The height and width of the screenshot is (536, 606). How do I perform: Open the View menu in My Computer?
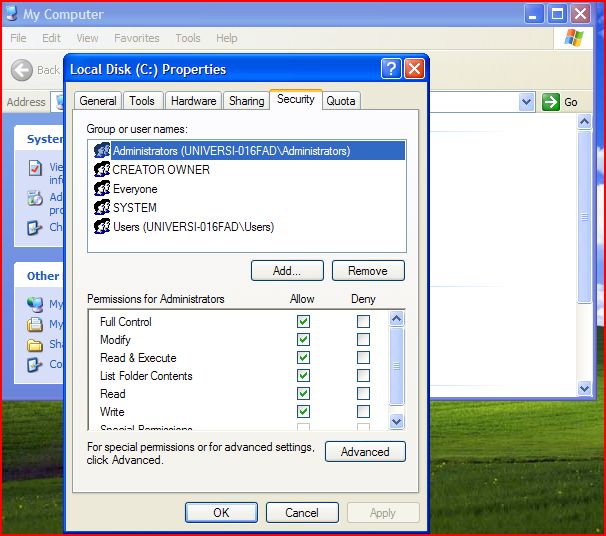pos(87,38)
